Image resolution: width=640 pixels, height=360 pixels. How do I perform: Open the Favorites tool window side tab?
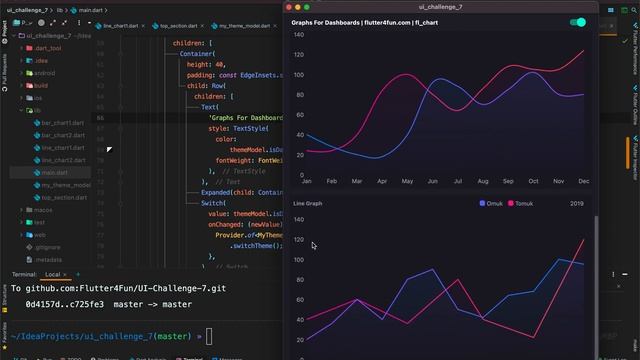[4, 336]
